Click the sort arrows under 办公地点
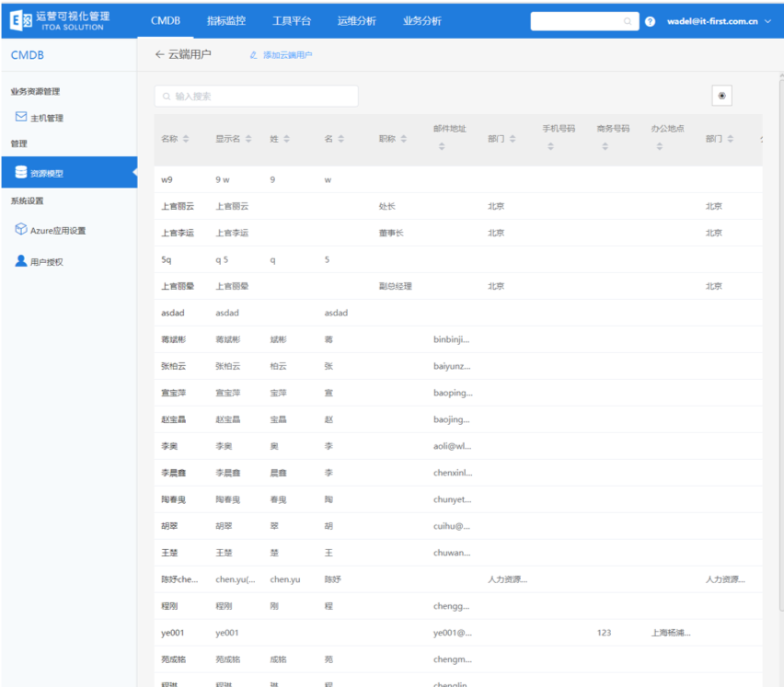The width and height of the screenshot is (784, 687). [x=660, y=146]
